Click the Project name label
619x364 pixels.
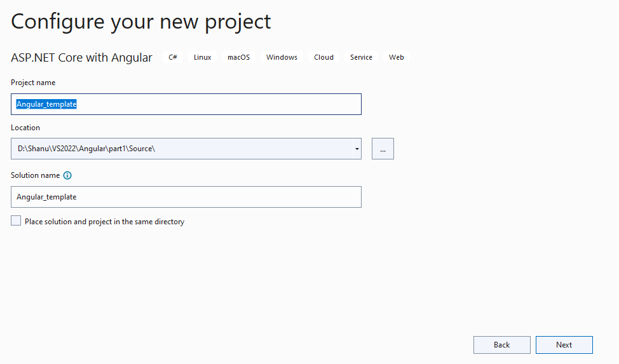33,83
